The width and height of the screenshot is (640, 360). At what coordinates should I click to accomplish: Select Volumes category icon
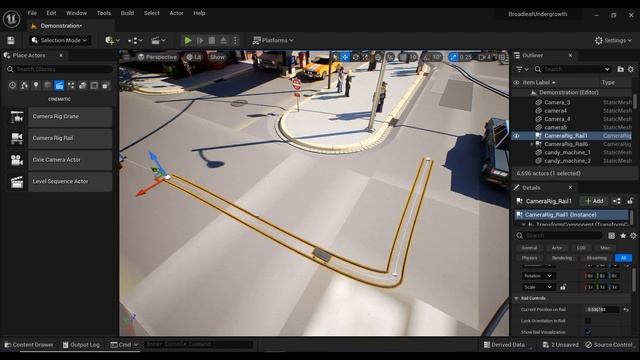(x=94, y=85)
